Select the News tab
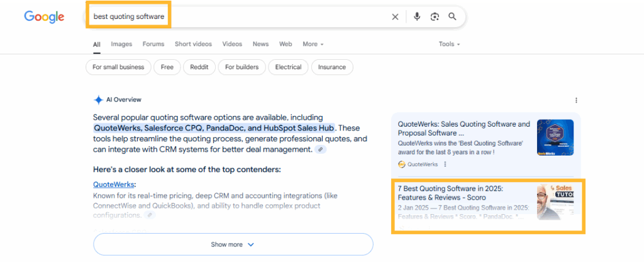The image size is (644, 262). [x=260, y=44]
